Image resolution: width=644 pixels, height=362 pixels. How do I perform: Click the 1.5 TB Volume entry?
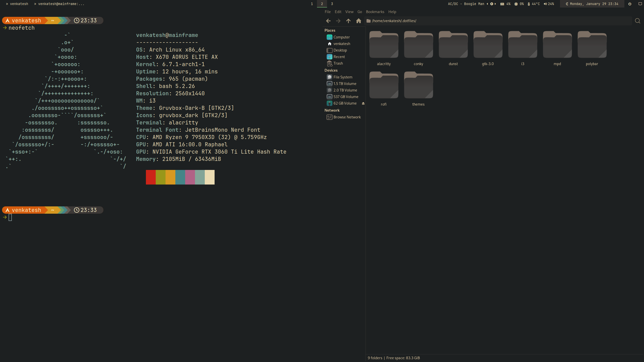(345, 83)
